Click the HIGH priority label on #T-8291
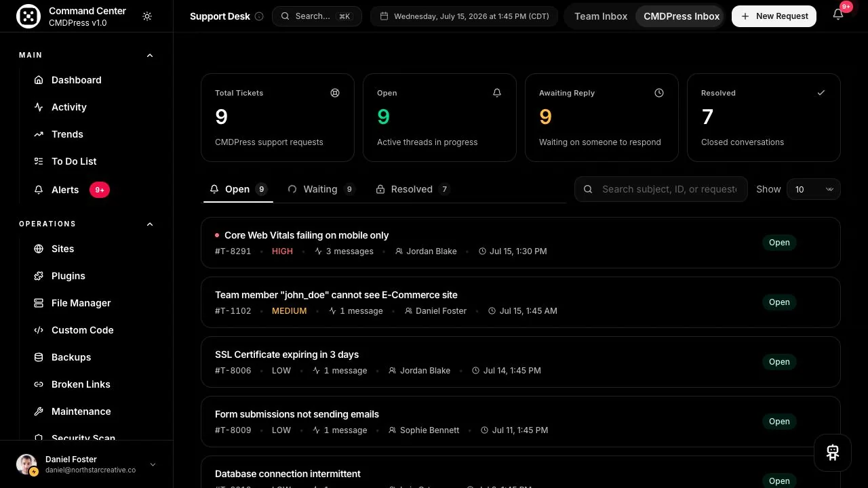The image size is (868, 488). (282, 251)
